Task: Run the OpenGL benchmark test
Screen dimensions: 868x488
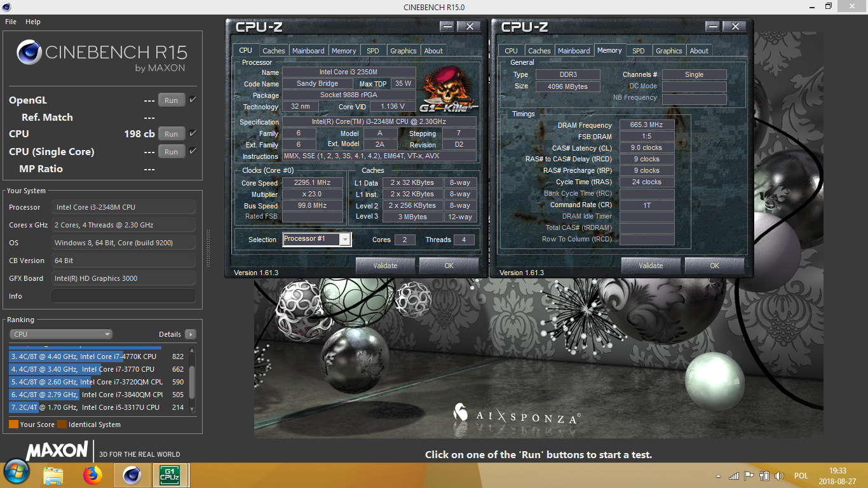Action: 172,100
